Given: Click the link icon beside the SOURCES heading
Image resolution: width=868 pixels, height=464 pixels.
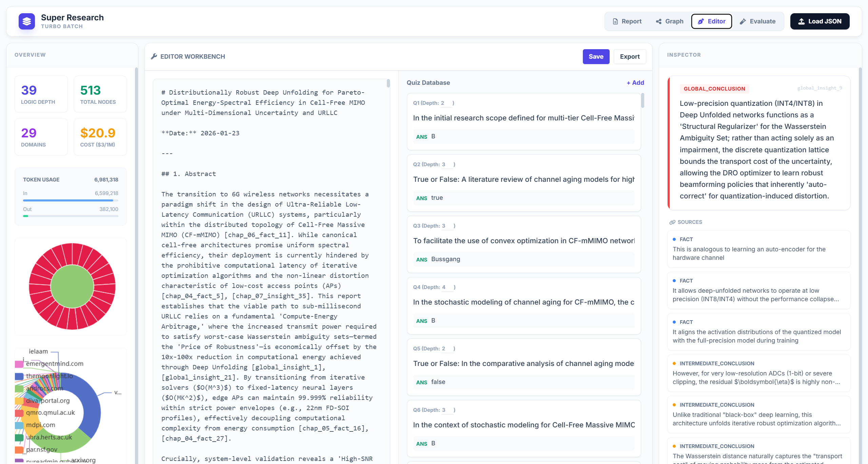Looking at the screenshot, I should point(672,222).
